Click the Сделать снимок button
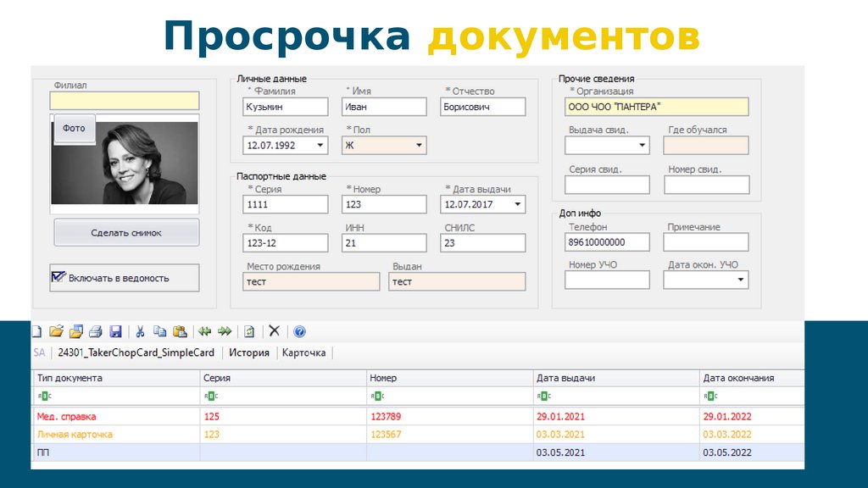 (126, 232)
